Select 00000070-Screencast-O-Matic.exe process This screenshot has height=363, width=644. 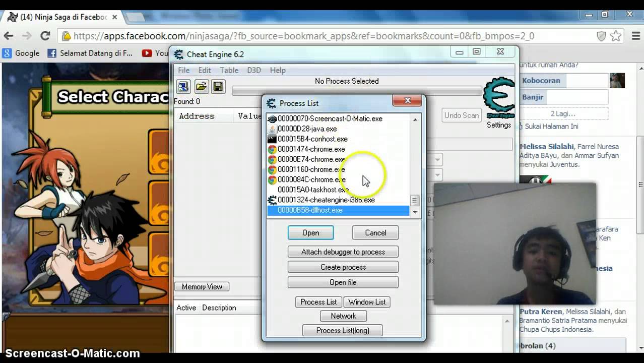338,118
